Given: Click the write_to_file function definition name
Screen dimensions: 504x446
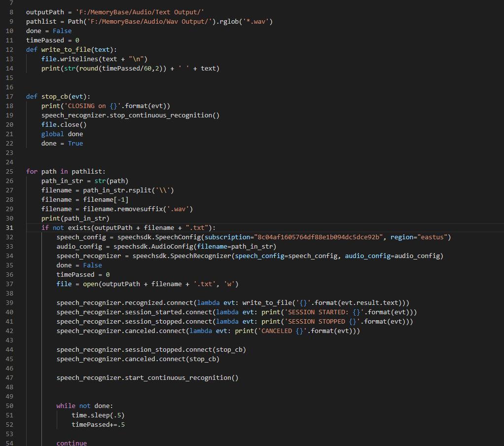Looking at the screenshot, I should pos(66,49).
